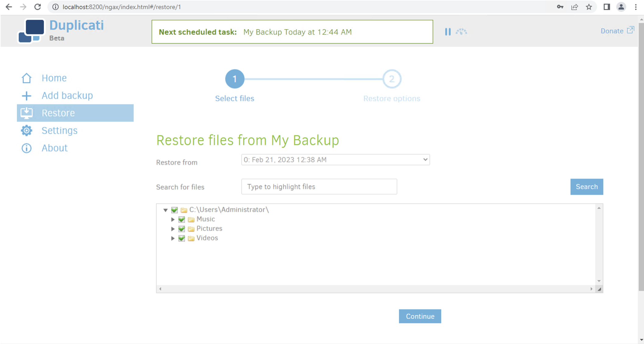
Task: Click the About info icon
Action: 27,148
